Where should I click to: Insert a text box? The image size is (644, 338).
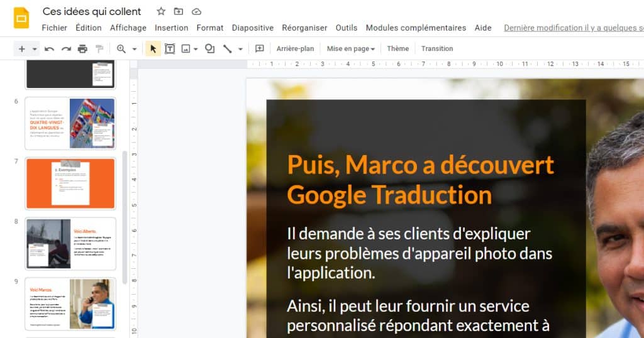[170, 49]
